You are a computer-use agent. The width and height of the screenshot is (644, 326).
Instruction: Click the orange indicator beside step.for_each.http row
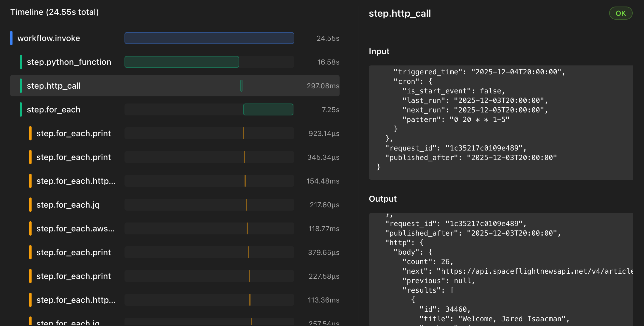[30, 181]
